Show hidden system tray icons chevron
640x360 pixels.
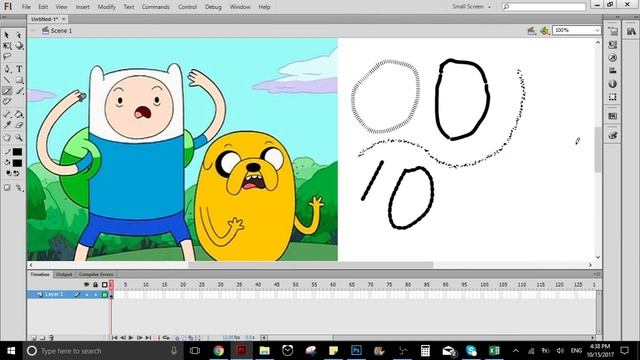(516, 351)
